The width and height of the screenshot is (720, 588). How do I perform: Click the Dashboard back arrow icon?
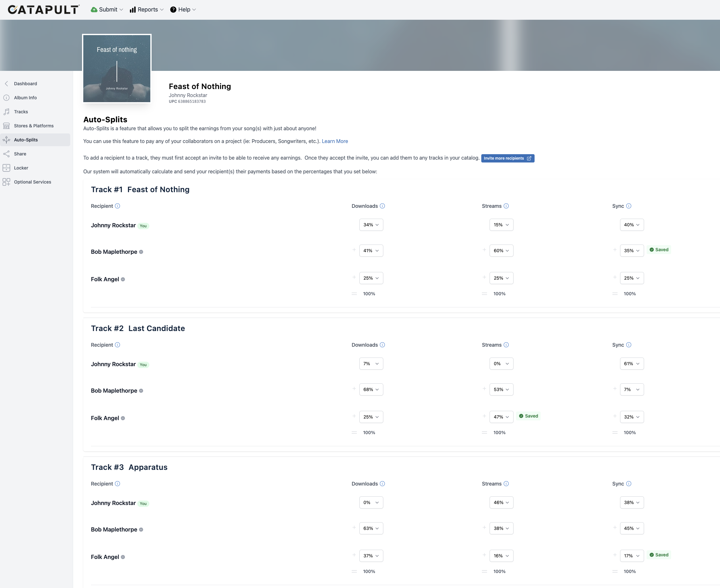pos(6,84)
